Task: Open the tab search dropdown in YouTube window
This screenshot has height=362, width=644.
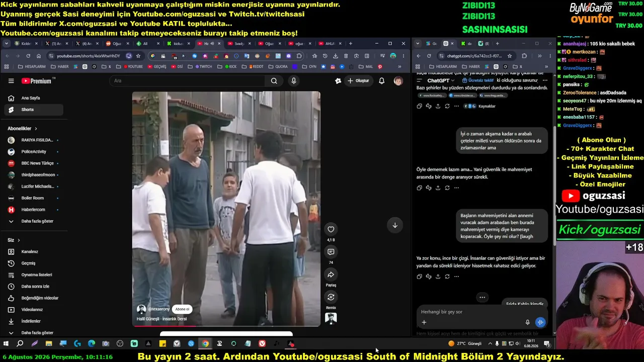Action: (7, 44)
